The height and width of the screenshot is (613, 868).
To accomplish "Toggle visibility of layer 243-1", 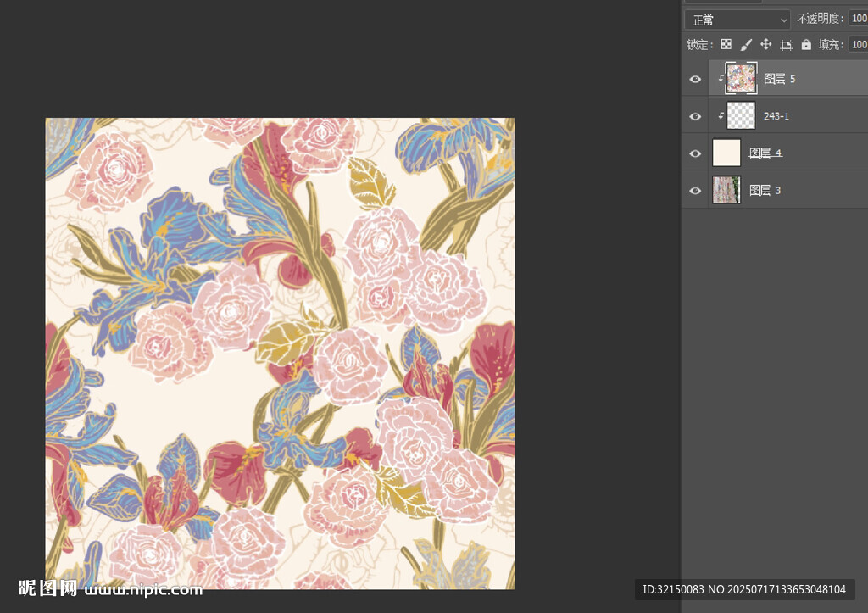I will (x=695, y=116).
